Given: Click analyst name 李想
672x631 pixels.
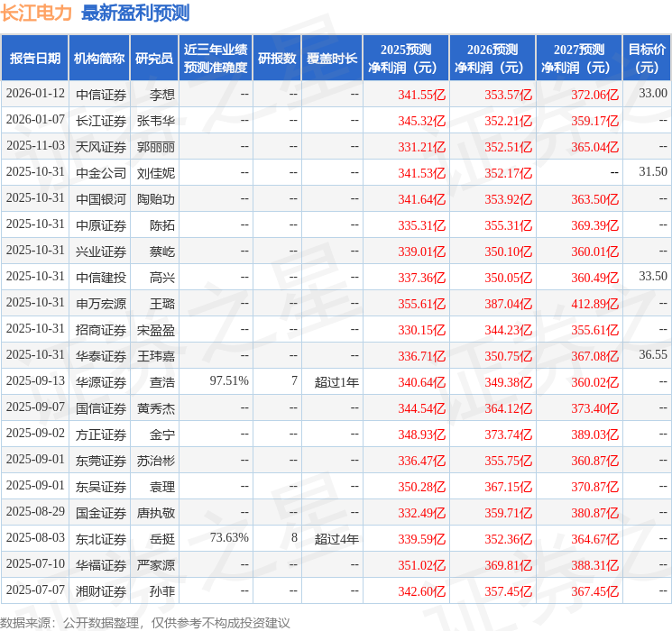Looking at the screenshot, I should coord(162,95).
